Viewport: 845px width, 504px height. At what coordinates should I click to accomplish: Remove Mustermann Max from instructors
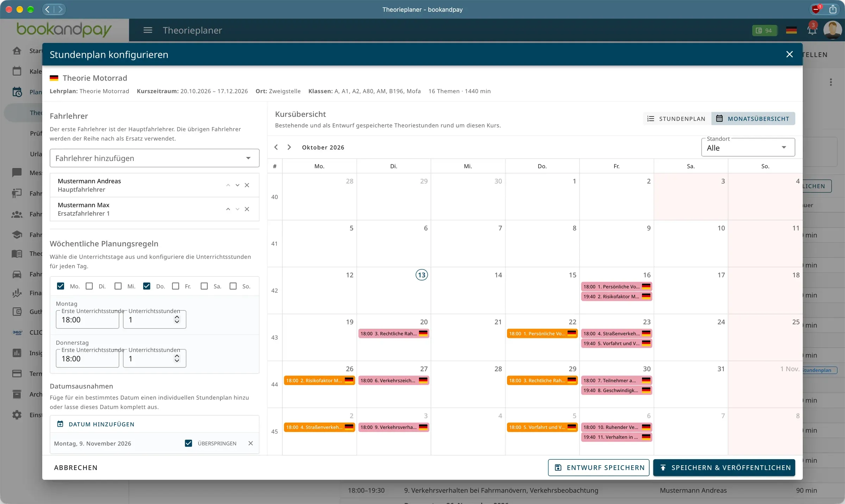click(247, 209)
